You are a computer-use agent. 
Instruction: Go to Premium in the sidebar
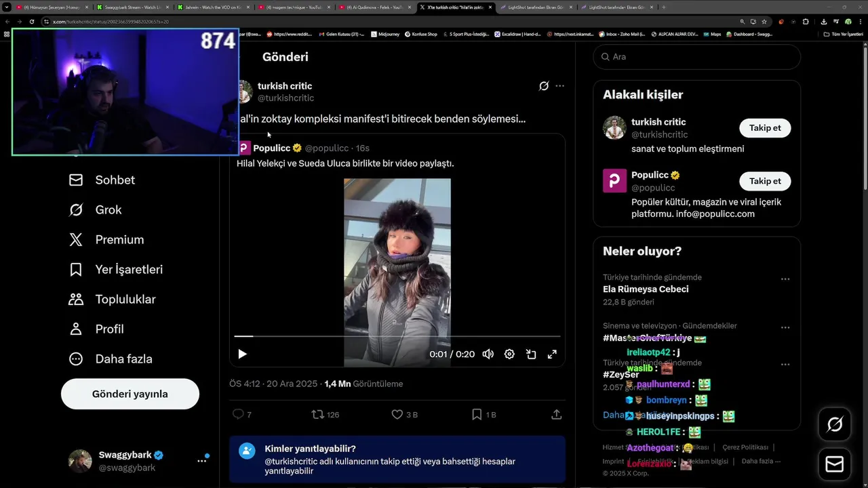coord(106,239)
